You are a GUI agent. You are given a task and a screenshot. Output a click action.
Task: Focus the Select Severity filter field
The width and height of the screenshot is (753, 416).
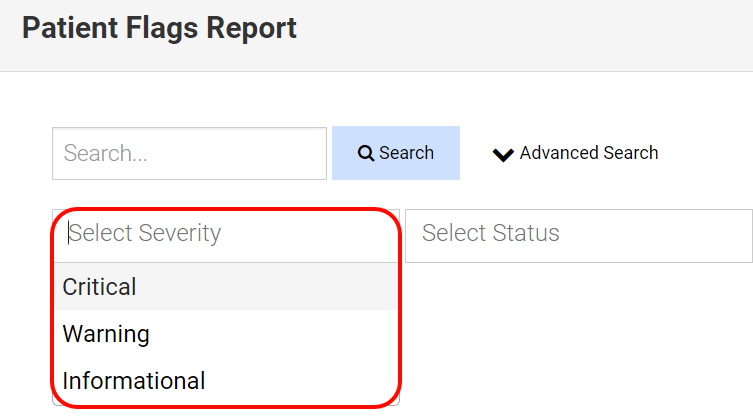[x=226, y=234]
